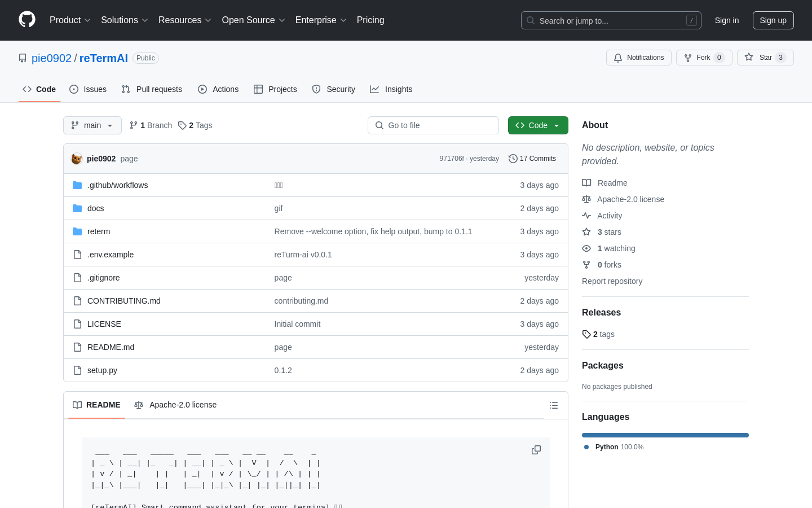Focus the Go to file input
This screenshot has height=508, width=812.
433,125
